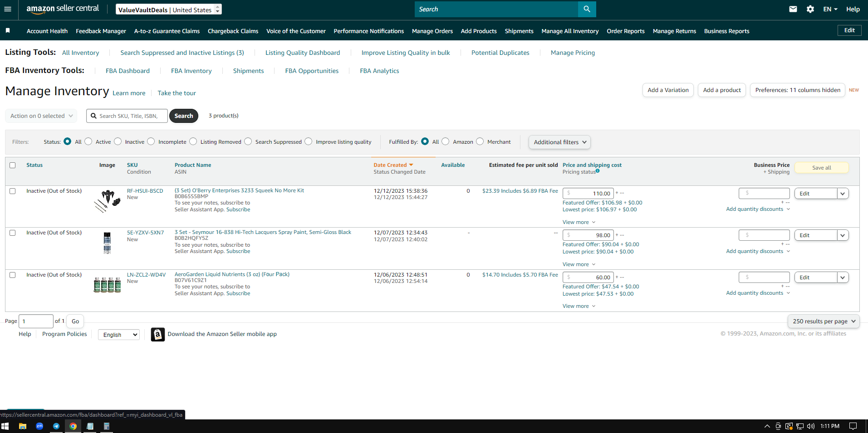Click the Pricing status info icon
Viewport: 868px width, 433px height.
tap(598, 171)
